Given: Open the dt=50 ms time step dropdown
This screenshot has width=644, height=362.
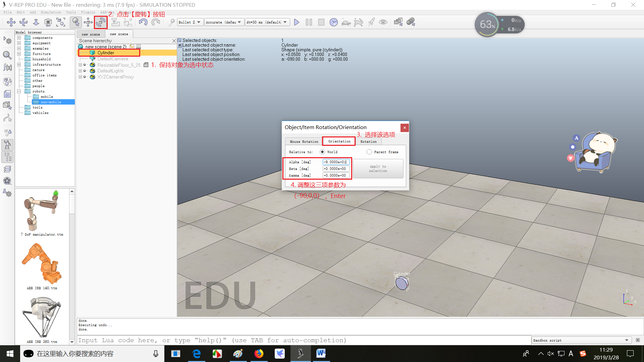Looking at the screenshot, I should pos(267,22).
